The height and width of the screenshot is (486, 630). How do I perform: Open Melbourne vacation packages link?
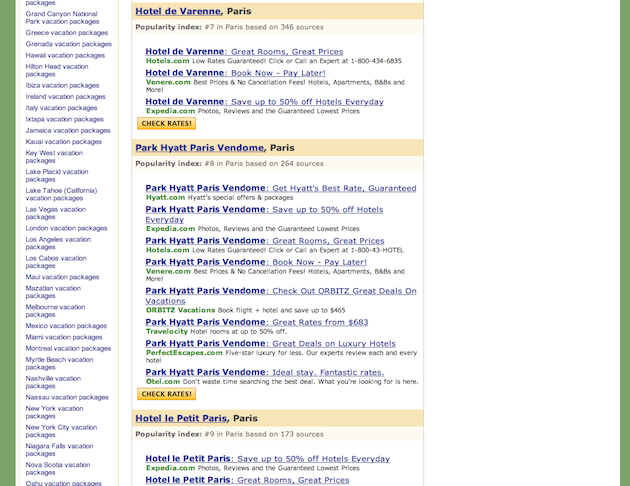click(55, 311)
